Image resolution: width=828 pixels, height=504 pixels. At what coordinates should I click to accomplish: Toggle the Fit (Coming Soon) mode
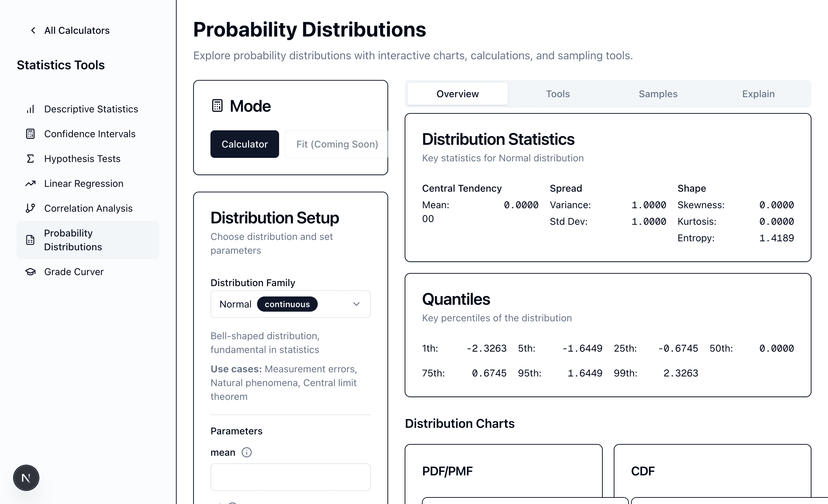pyautogui.click(x=336, y=144)
